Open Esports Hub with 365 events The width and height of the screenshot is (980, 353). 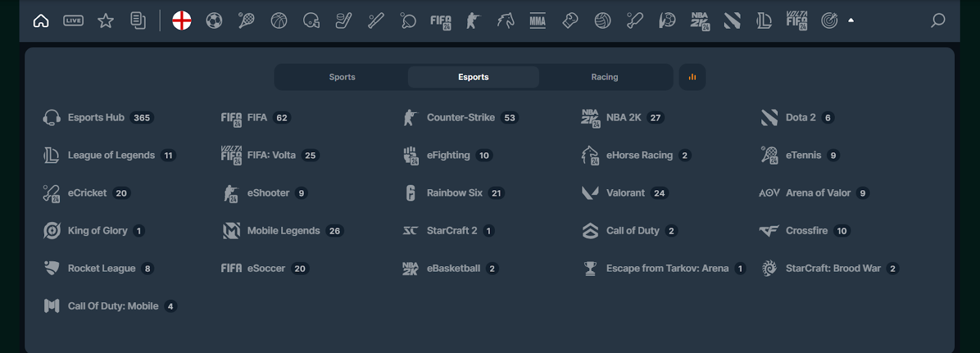coord(98,117)
